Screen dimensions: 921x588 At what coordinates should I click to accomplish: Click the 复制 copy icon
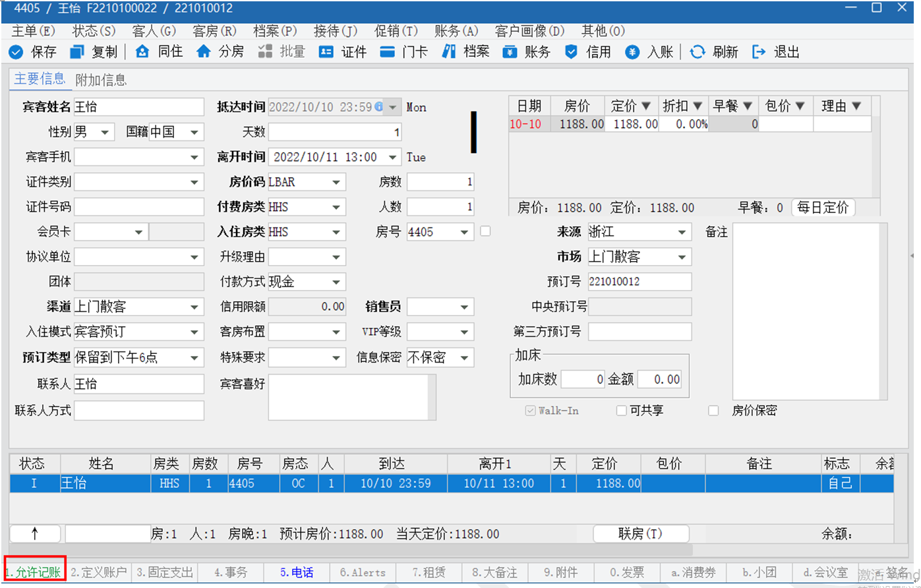pos(77,52)
